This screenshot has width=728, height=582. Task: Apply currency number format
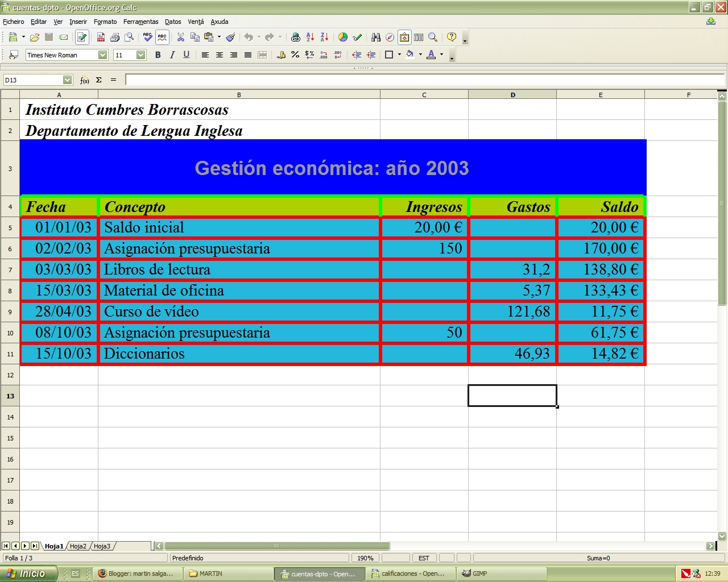tap(280, 55)
